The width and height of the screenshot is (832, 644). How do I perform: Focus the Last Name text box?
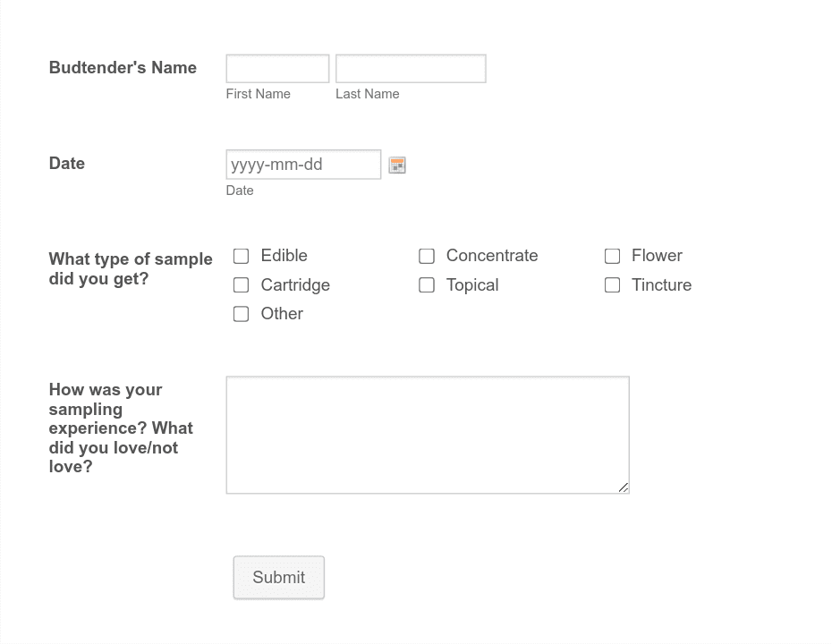(411, 69)
